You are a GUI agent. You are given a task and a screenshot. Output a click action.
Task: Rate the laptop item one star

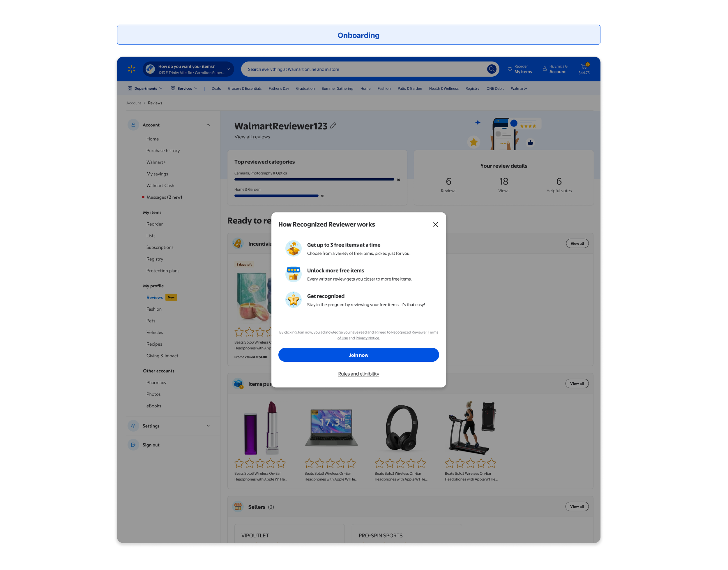click(309, 463)
